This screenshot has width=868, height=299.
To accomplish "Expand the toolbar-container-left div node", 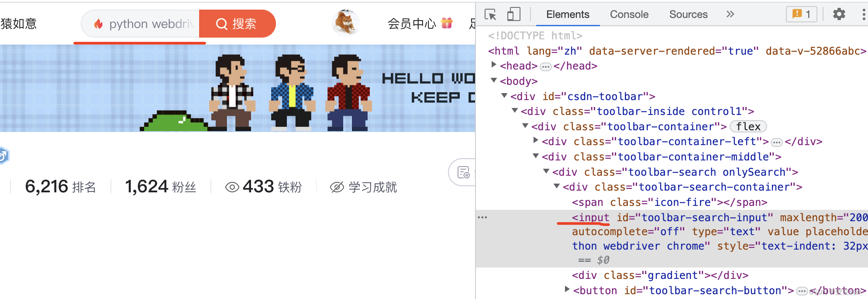I will tap(536, 140).
